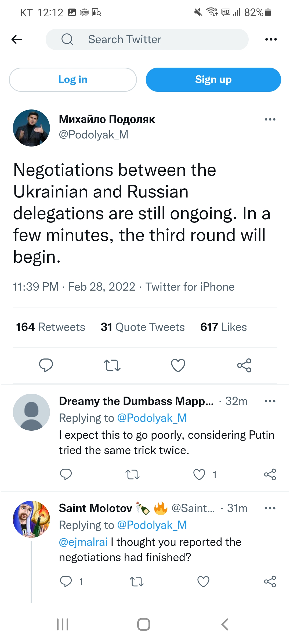Retweet the Saint Molotov reply

[x=136, y=581]
